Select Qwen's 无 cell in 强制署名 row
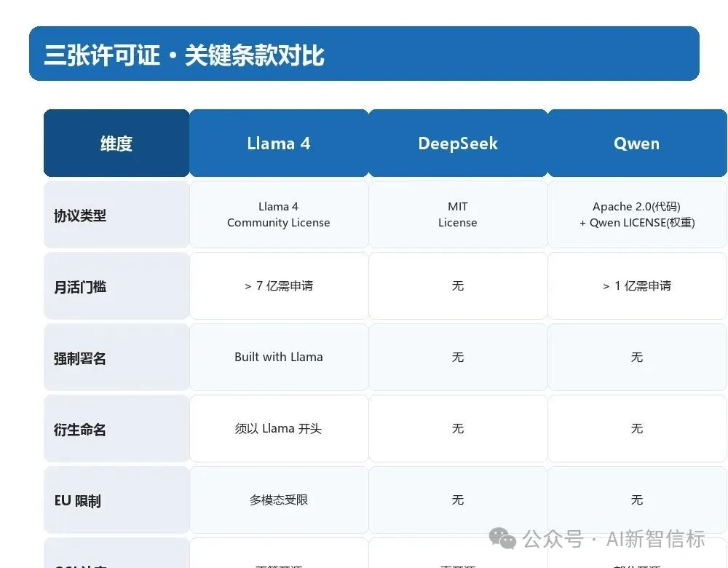The height and width of the screenshot is (568, 728). click(637, 358)
